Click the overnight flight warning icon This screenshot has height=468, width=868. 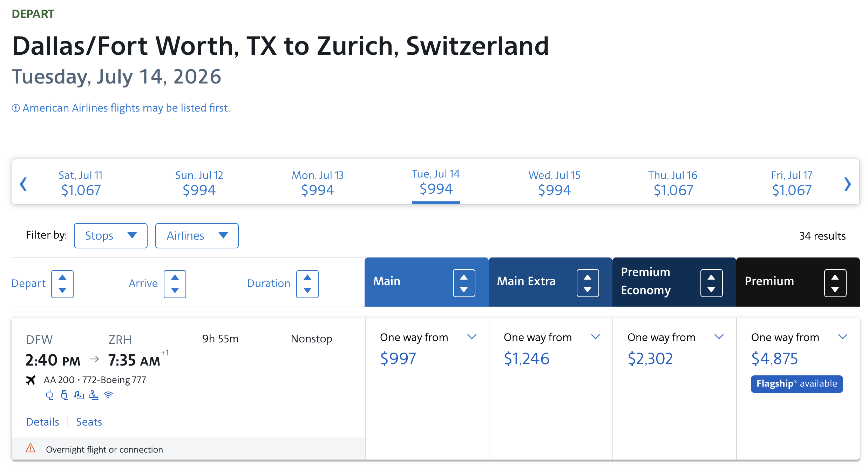tap(30, 448)
